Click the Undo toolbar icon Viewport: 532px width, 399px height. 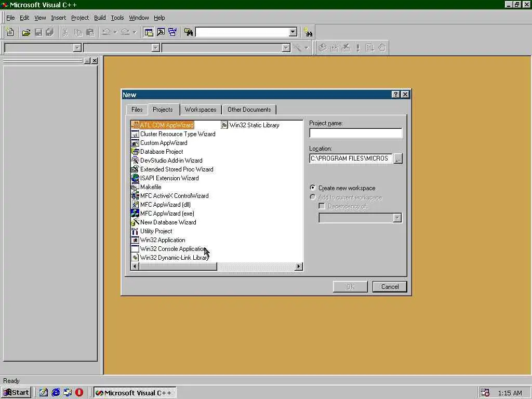point(106,32)
